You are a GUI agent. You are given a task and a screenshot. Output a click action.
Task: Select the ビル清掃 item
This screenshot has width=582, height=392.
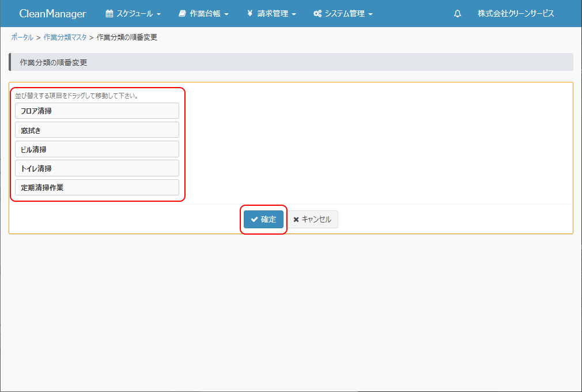(x=97, y=149)
